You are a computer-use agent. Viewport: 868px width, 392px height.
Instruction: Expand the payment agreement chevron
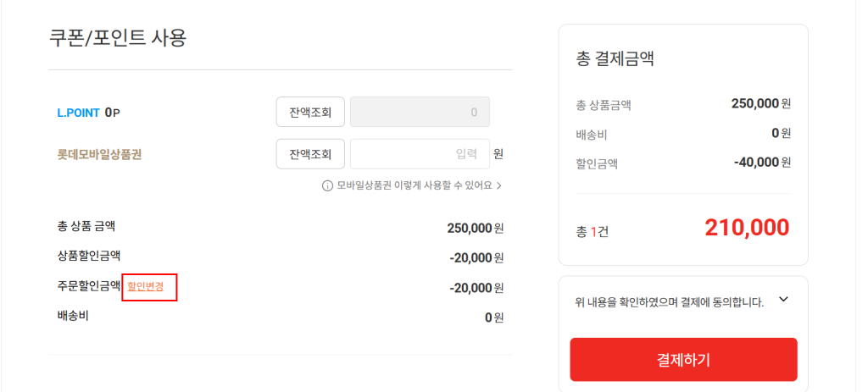click(783, 300)
